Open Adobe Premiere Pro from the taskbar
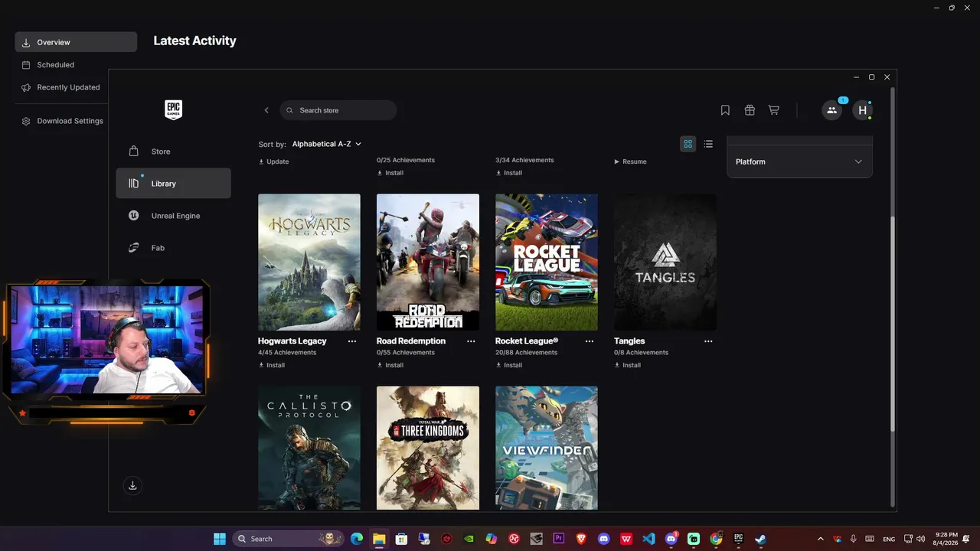Image resolution: width=980 pixels, height=551 pixels. [x=559, y=539]
